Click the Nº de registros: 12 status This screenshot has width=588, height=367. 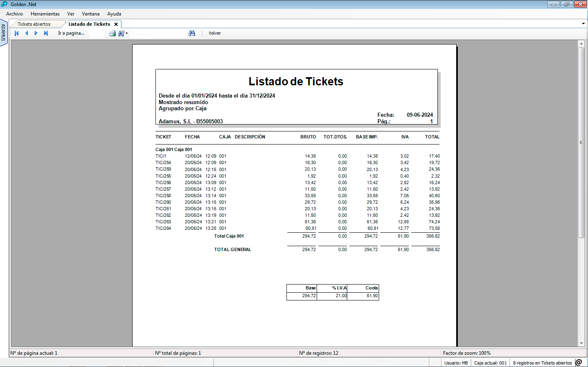click(x=319, y=353)
